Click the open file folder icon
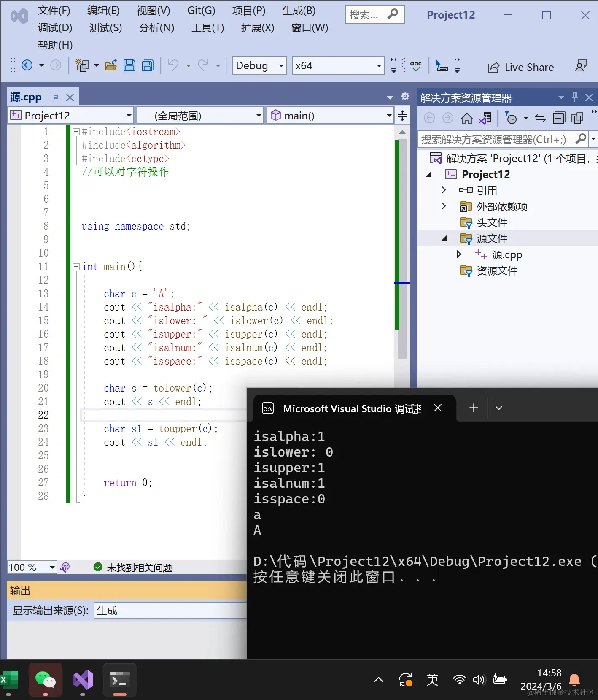The image size is (598, 700). [111, 65]
